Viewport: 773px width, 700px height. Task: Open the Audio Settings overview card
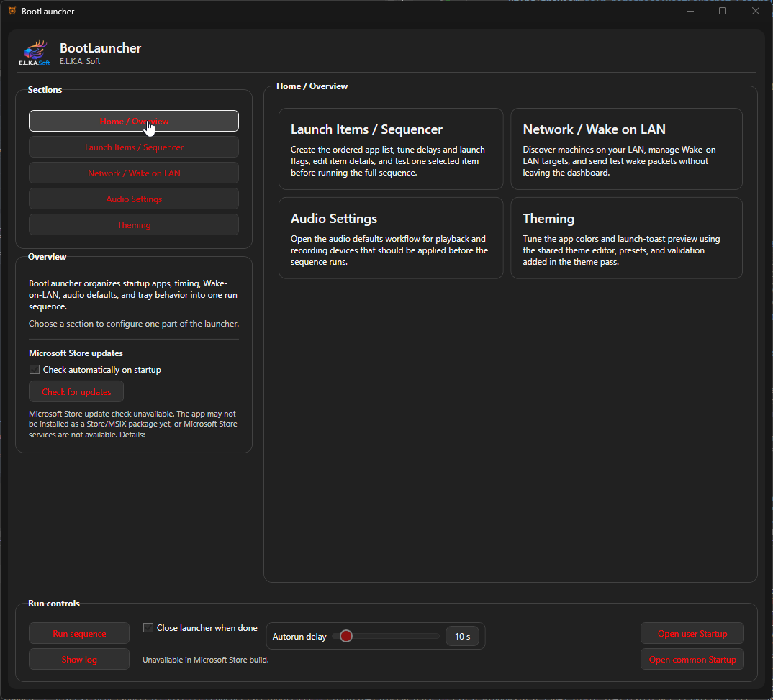tap(391, 238)
